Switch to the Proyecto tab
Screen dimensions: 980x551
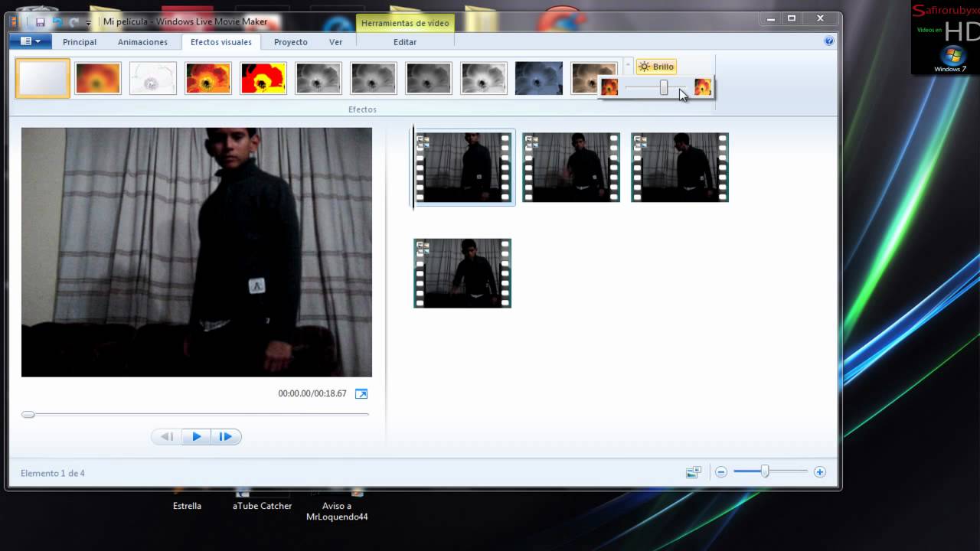(x=291, y=42)
